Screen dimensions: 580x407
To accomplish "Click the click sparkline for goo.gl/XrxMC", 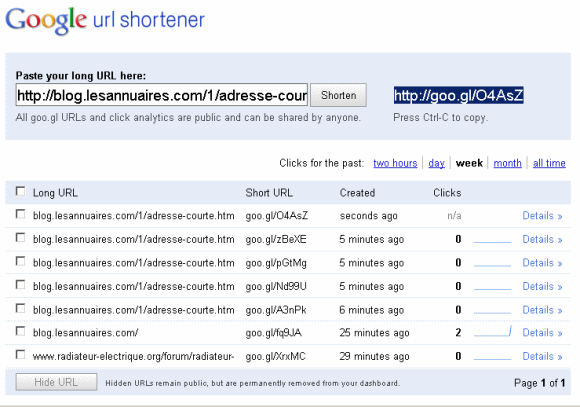I will click(492, 359).
